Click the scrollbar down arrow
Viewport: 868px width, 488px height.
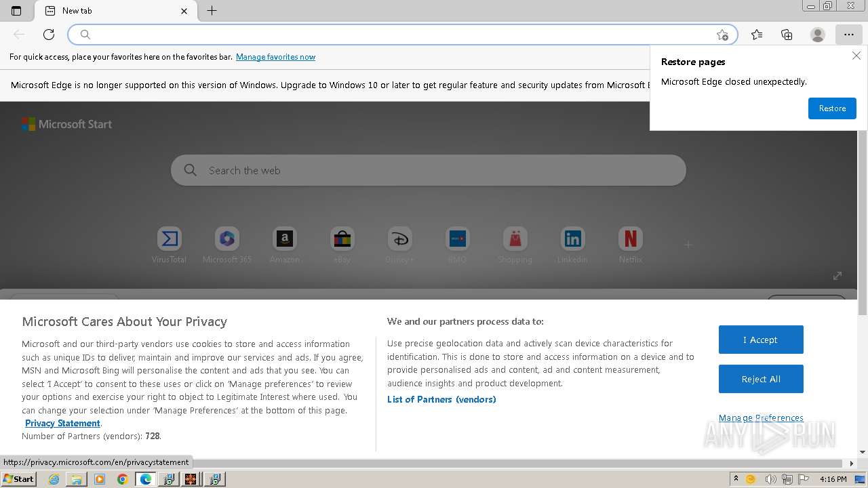[863, 452]
